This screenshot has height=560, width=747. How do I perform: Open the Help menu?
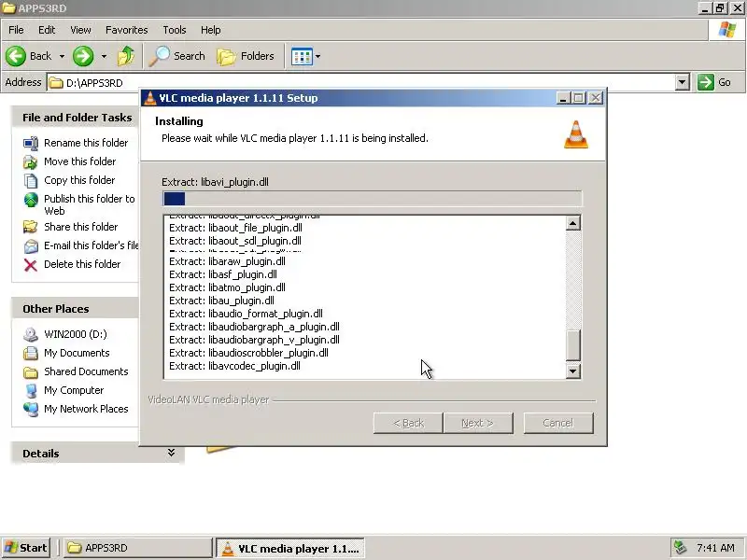coord(211,30)
